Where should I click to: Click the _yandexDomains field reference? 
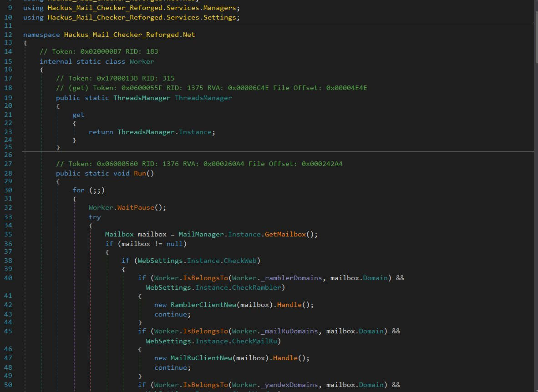289,385
